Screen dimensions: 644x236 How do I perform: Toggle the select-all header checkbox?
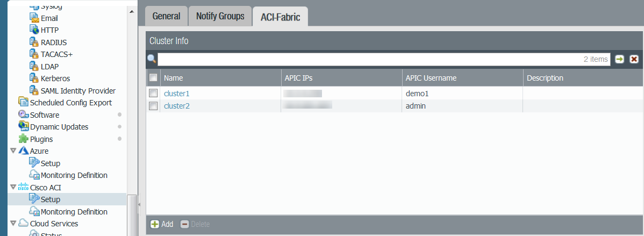point(153,77)
